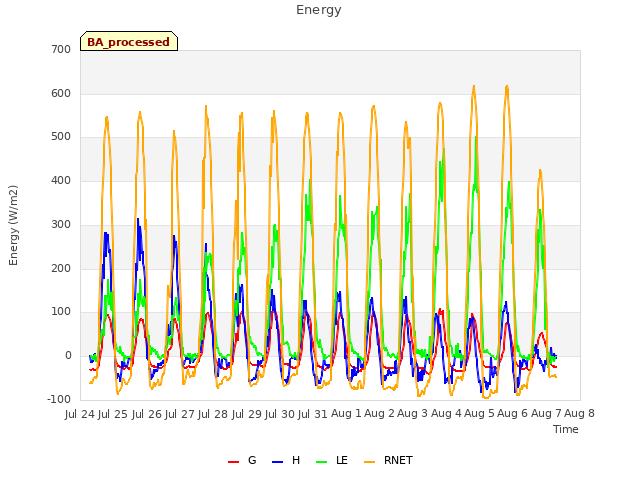Image resolution: width=640 pixels, height=480 pixels.
Task: Select the RNET legend label
Action: tap(398, 460)
